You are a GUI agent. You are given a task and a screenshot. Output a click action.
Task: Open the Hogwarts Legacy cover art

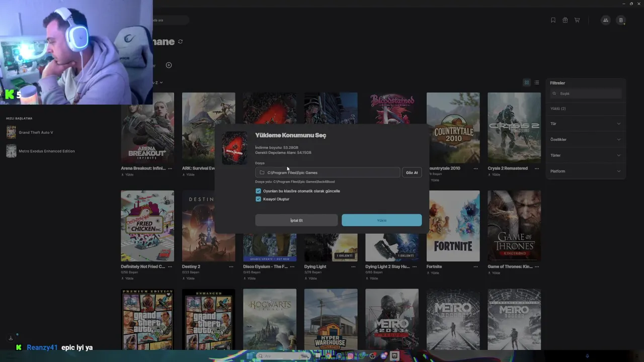tap(270, 319)
